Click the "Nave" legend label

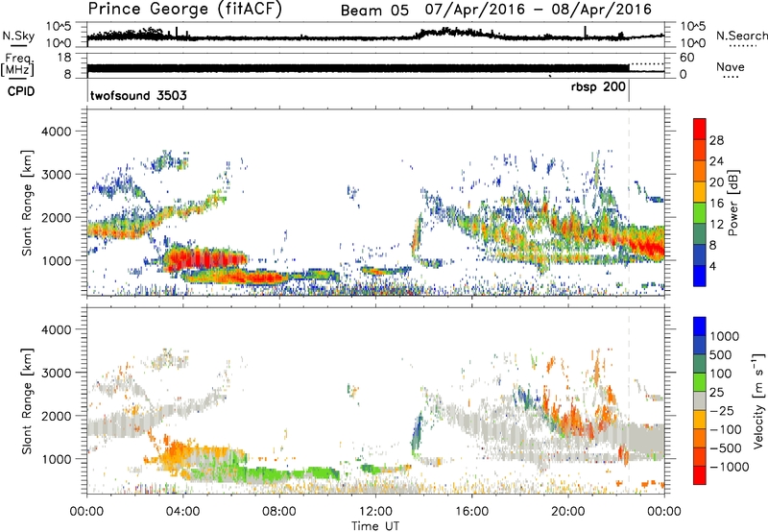click(730, 67)
